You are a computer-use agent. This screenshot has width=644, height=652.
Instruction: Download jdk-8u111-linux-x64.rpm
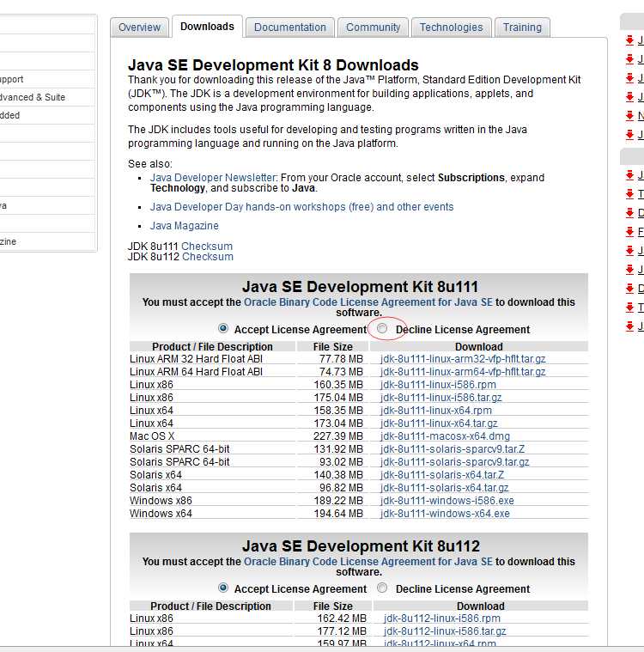pyautogui.click(x=435, y=411)
